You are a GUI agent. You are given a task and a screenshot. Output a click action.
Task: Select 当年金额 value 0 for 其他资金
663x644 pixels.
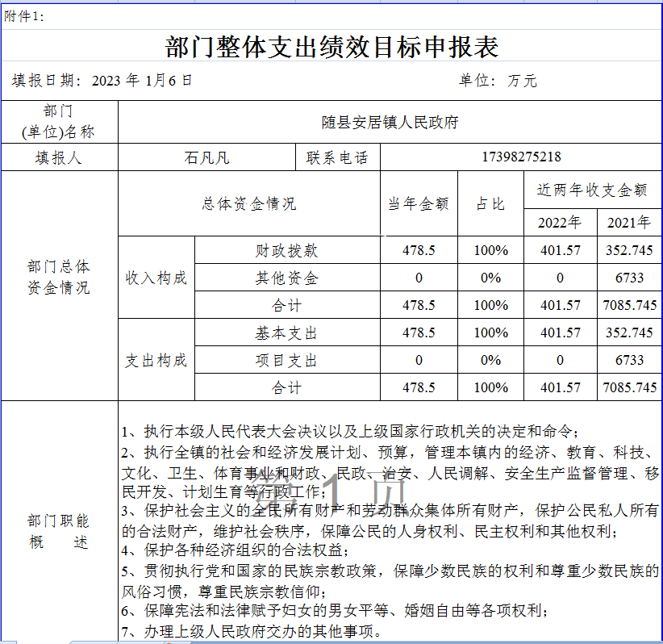coord(419,278)
